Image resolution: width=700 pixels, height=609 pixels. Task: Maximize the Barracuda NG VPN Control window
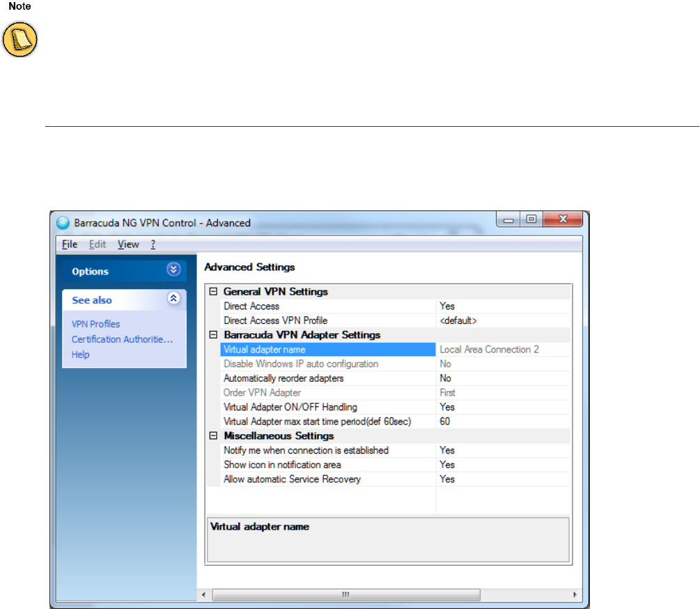tap(531, 219)
